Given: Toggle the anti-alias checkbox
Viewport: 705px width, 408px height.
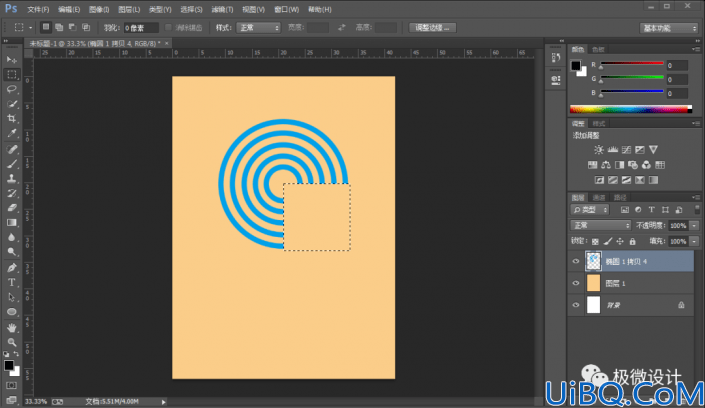Looking at the screenshot, I should (x=168, y=27).
